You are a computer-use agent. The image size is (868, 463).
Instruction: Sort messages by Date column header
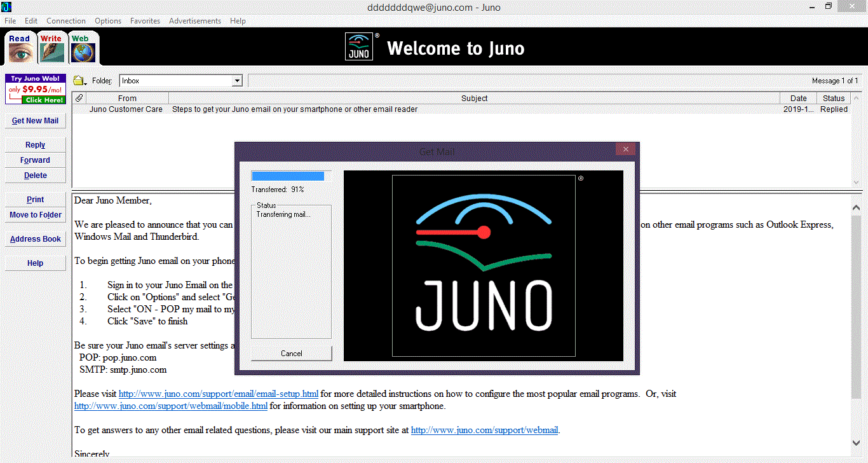[x=798, y=98]
